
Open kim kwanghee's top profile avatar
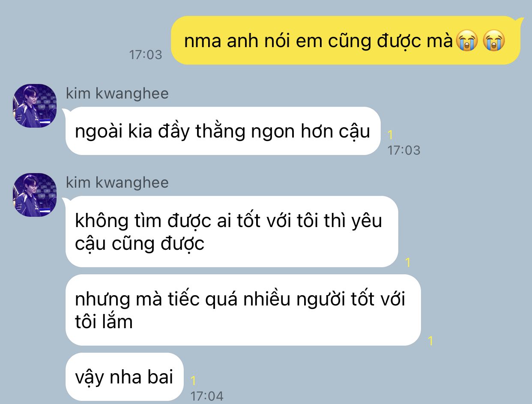click(x=35, y=106)
